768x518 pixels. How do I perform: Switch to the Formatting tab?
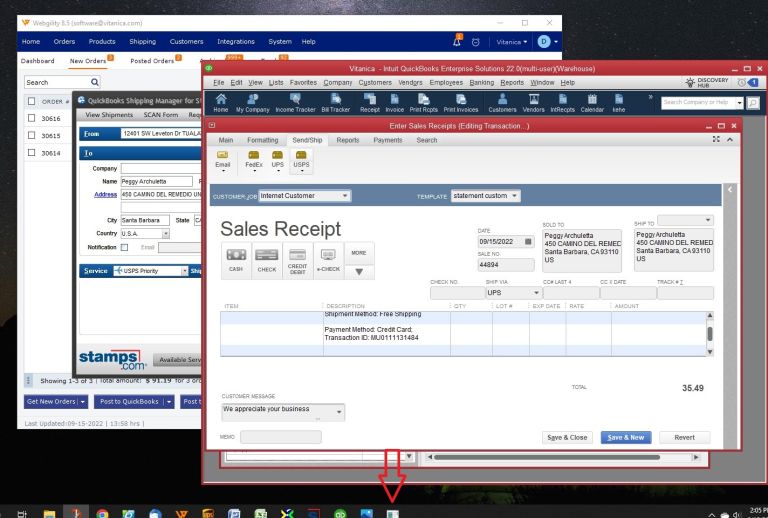tap(262, 140)
